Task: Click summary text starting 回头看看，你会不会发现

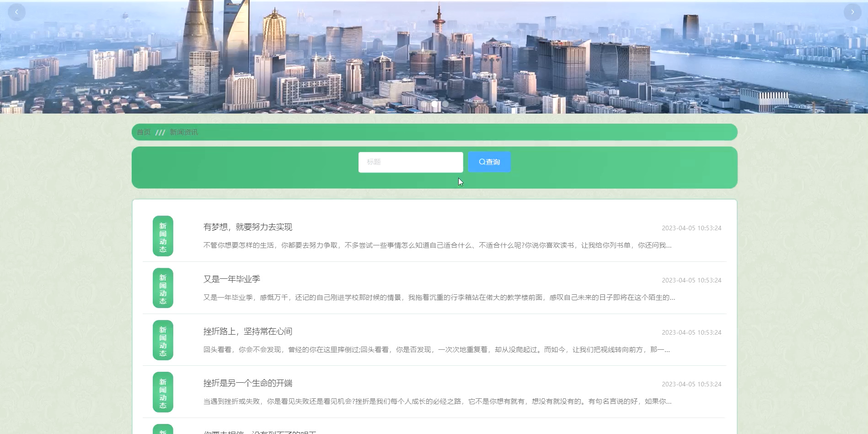Action: click(436, 350)
